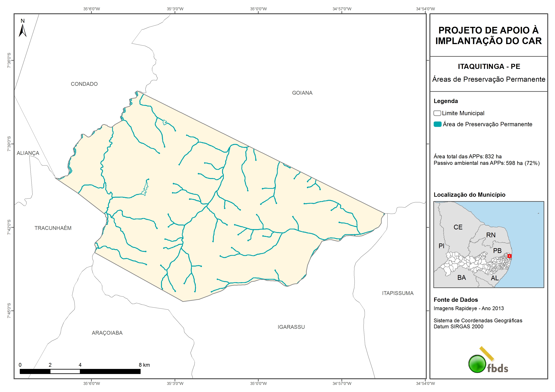Screen dimensions: 555x392
Task: Click the ARAÇOIABA municipality label
Action: click(x=107, y=333)
